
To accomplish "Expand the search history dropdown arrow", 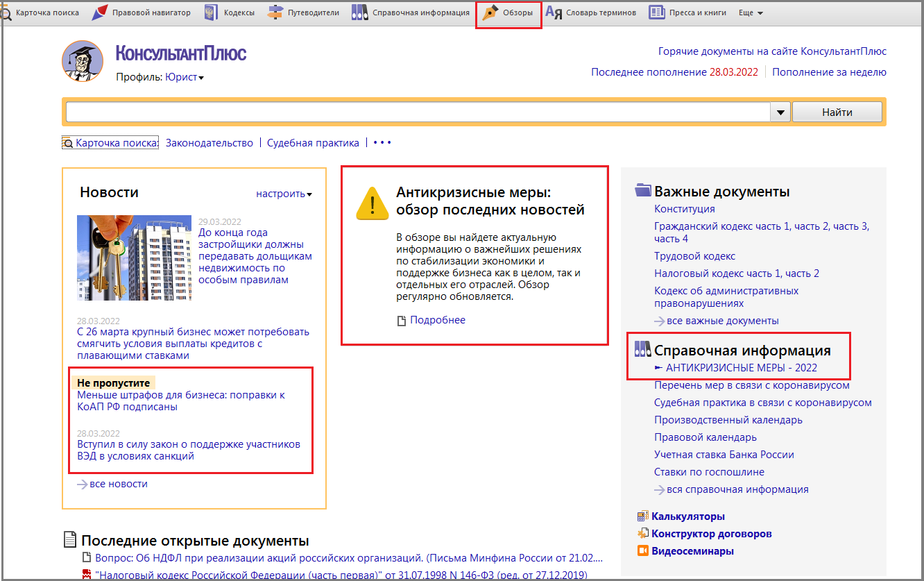I will point(780,112).
